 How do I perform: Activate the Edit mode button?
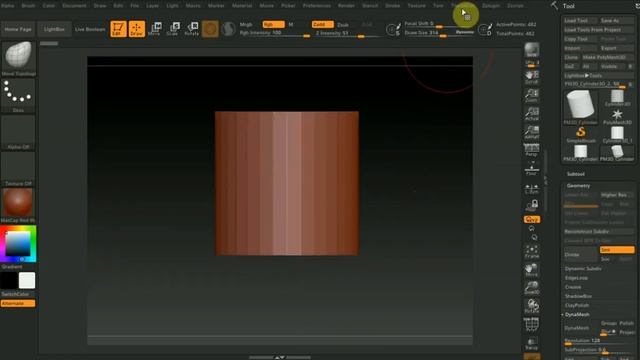click(118, 29)
